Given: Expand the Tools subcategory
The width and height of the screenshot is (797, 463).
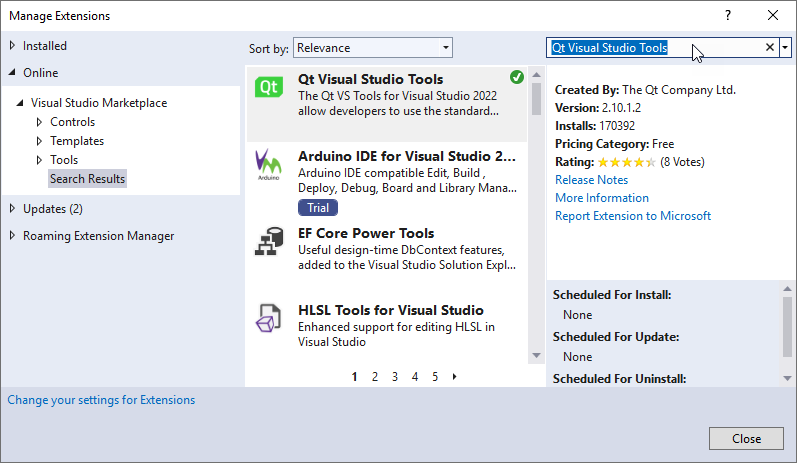Looking at the screenshot, I should pyautogui.click(x=39, y=160).
